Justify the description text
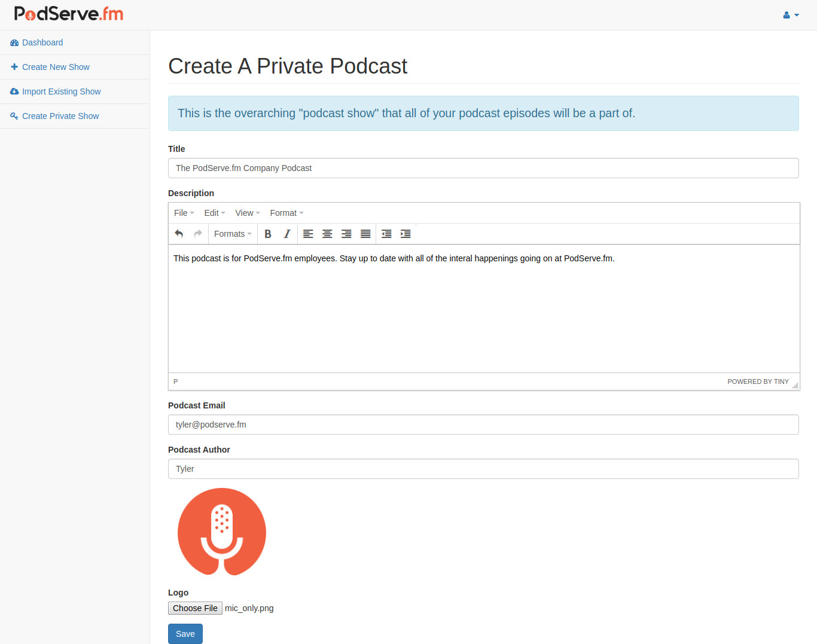 click(x=365, y=234)
